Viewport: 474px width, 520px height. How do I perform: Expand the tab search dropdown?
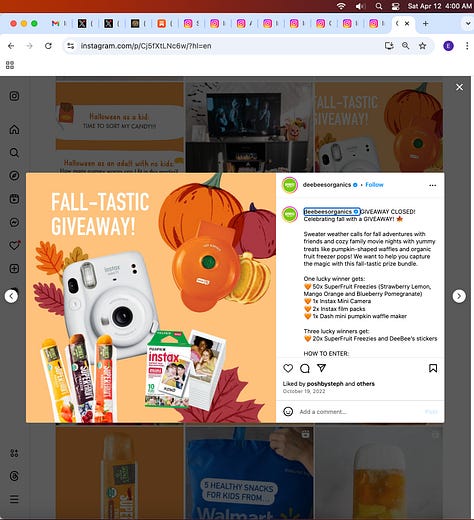(467, 23)
